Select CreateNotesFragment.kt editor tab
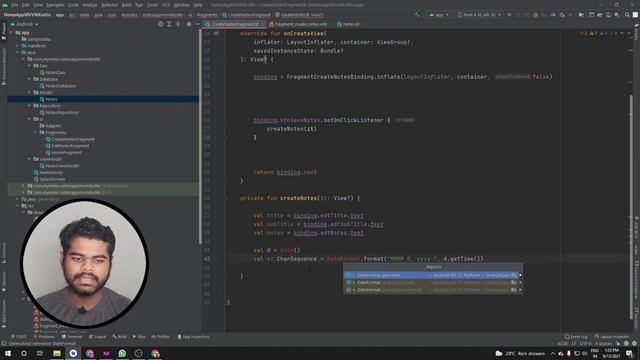The height and width of the screenshot is (360, 640). (x=235, y=24)
